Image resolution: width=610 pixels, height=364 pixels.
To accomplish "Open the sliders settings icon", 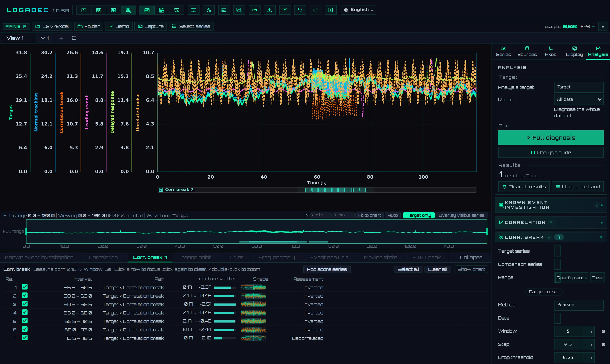I will pyautogui.click(x=193, y=10).
